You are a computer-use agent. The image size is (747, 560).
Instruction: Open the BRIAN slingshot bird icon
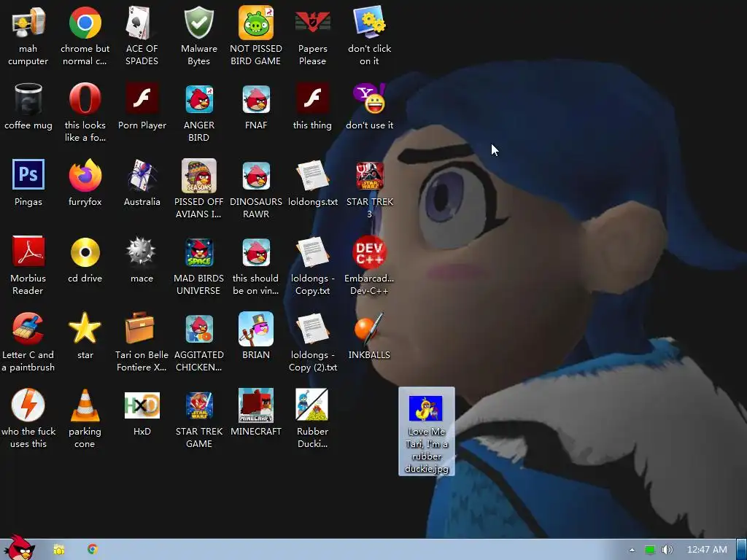click(x=256, y=329)
